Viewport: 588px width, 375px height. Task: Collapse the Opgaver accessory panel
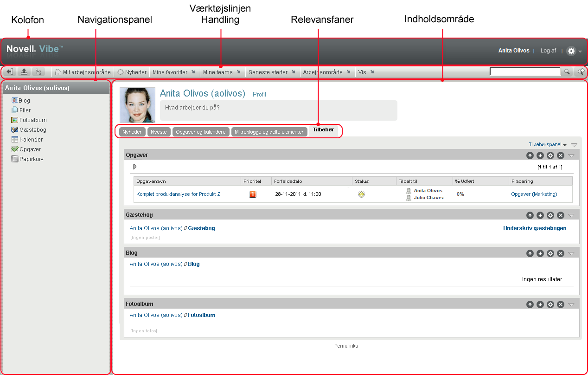571,155
